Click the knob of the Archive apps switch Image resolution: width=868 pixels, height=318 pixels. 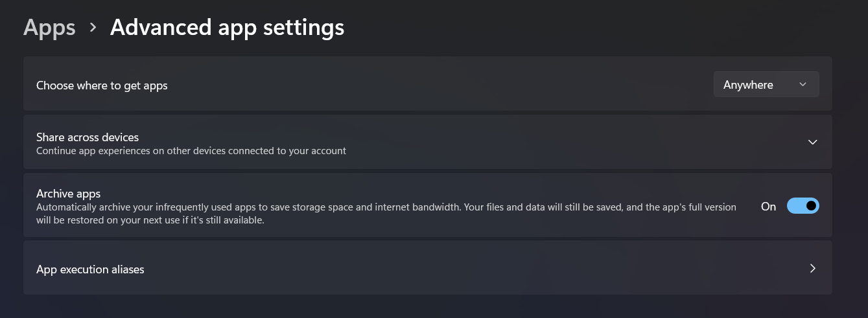810,206
